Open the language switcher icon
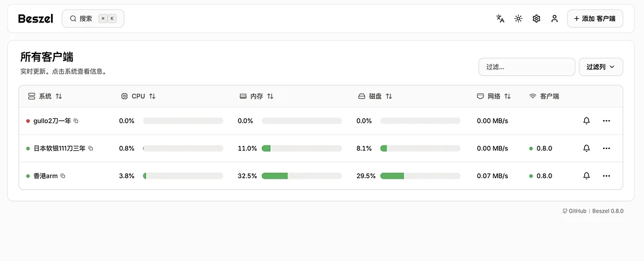644x261 pixels. 500,19
